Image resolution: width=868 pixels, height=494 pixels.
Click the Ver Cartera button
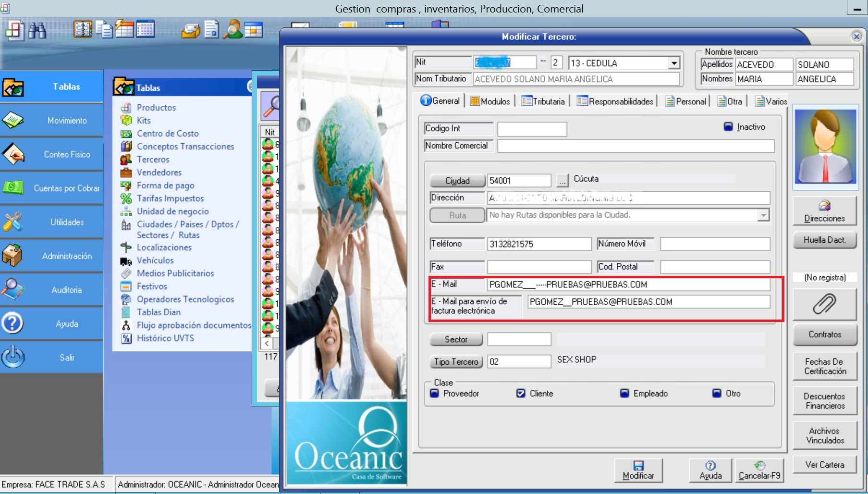pyautogui.click(x=824, y=465)
